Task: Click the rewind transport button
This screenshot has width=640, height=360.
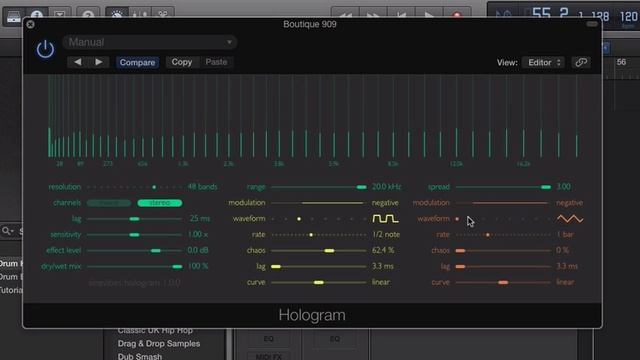Action: 345,16
